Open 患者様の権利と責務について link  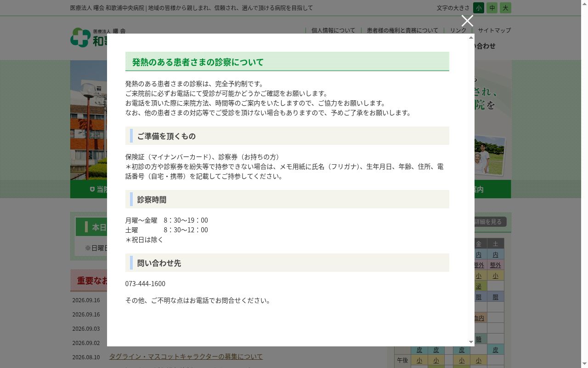point(402,30)
